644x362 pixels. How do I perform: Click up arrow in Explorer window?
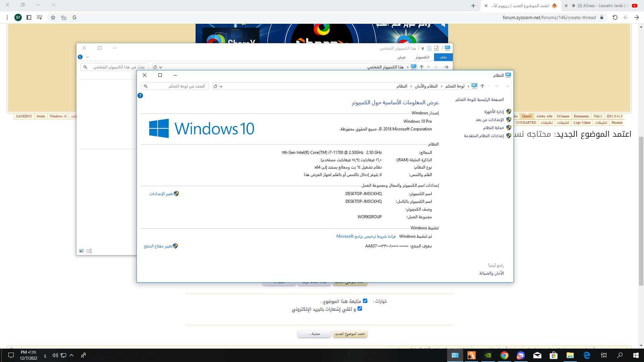[x=422, y=67]
